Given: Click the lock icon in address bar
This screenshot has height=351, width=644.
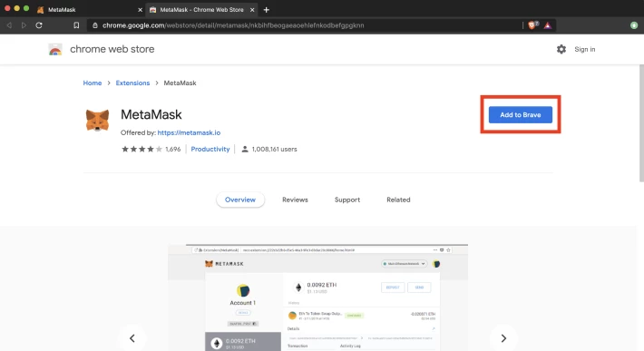Looking at the screenshot, I should (x=95, y=25).
